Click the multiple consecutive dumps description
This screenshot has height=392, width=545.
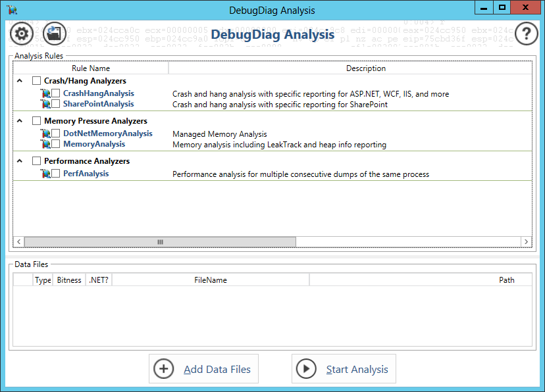(x=301, y=174)
